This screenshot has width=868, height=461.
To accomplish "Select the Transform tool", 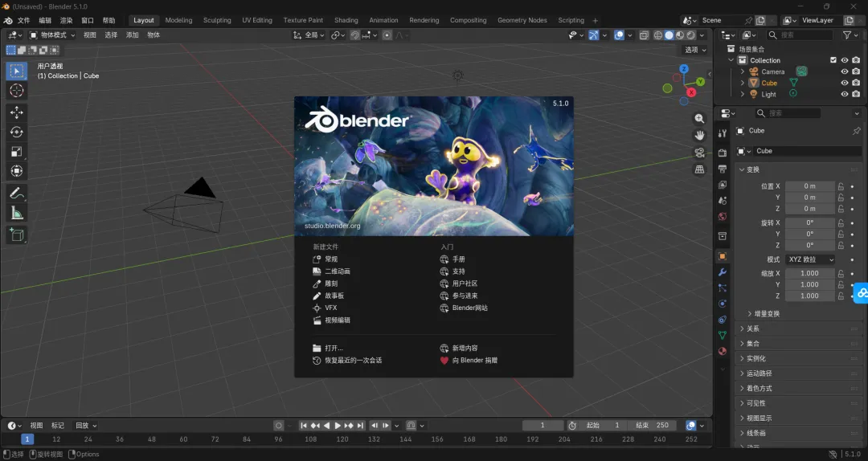I will (x=17, y=171).
